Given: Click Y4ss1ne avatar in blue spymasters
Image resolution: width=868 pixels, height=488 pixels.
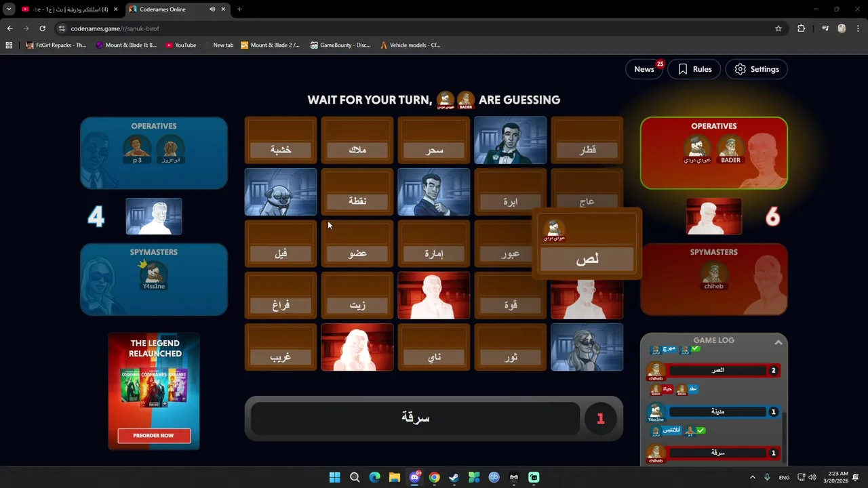Looking at the screenshot, I should (x=154, y=275).
